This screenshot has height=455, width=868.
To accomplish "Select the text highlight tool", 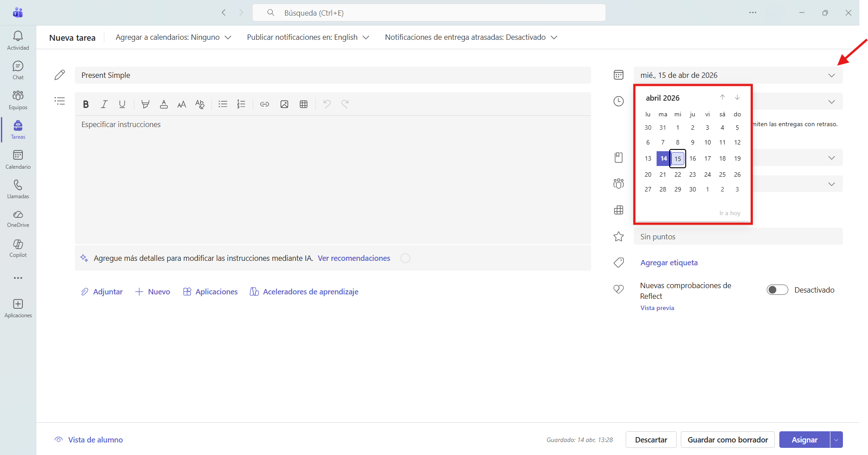I will point(145,104).
